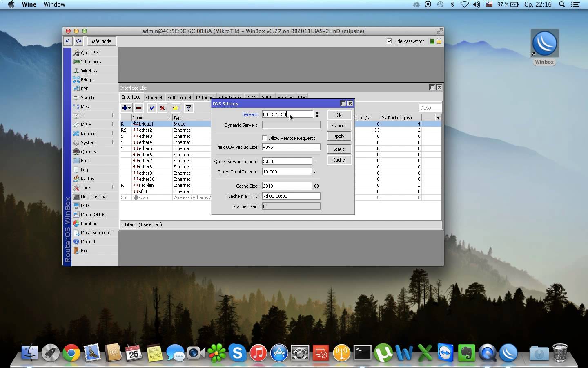Image resolution: width=588 pixels, height=368 pixels.
Task: Open the Window menu in menu bar
Action: [54, 4]
